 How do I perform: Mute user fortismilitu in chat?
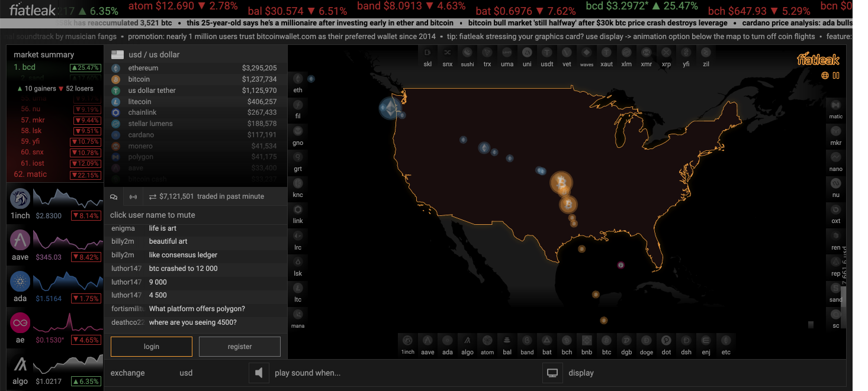tap(128, 309)
